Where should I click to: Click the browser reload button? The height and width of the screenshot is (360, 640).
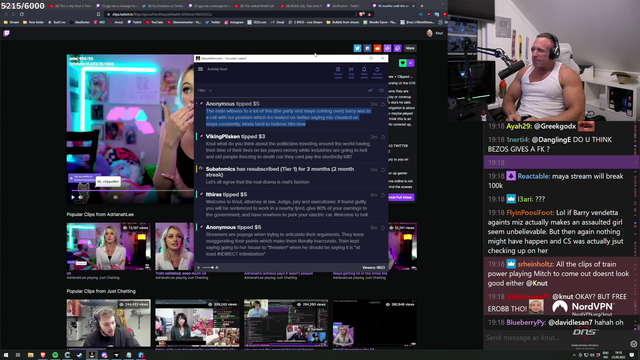pos(22,14)
